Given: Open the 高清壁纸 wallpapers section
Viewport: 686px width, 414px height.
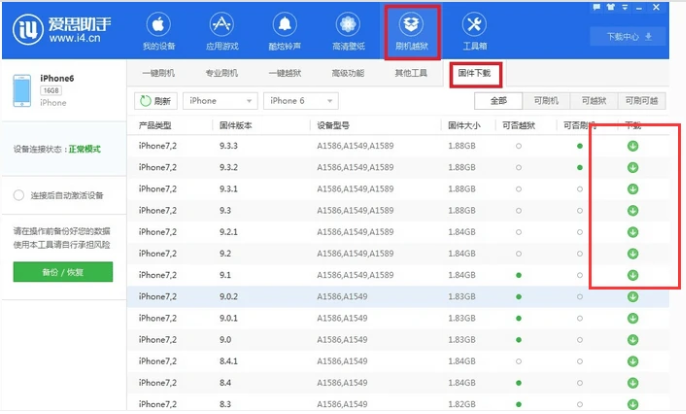Looking at the screenshot, I should (348, 32).
